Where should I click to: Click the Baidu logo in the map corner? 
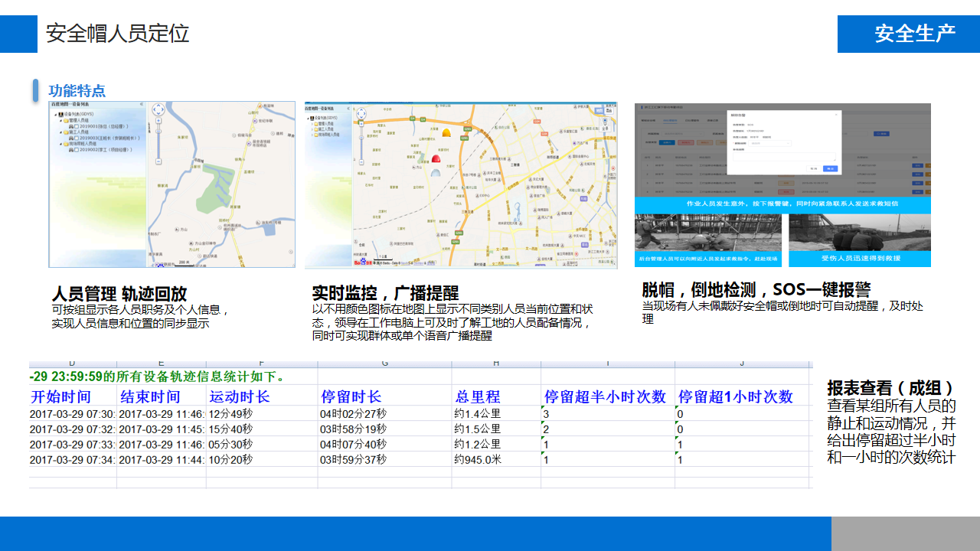coord(362,262)
